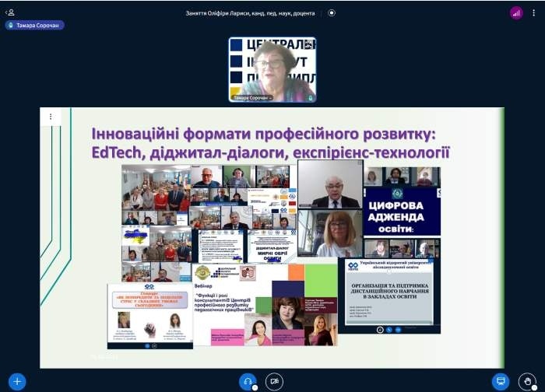
Task: Click the fullscreen icon on the webcam tile
Action: [x=311, y=44]
